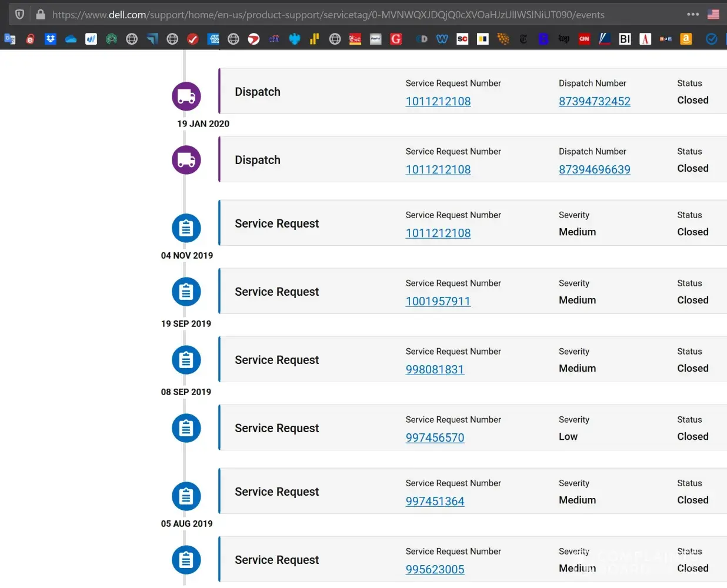This screenshot has width=727, height=588.
Task: Open the OneDrive cloud bookmark
Action: tap(71, 39)
